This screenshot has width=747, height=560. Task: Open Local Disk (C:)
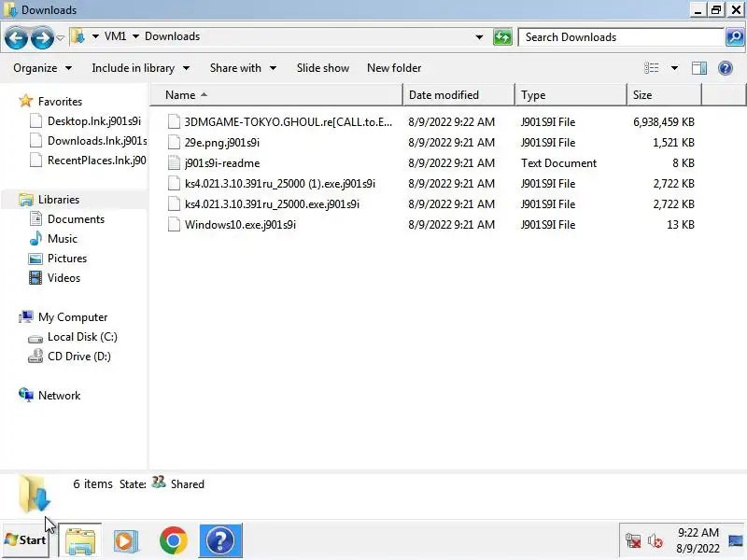[x=82, y=337]
